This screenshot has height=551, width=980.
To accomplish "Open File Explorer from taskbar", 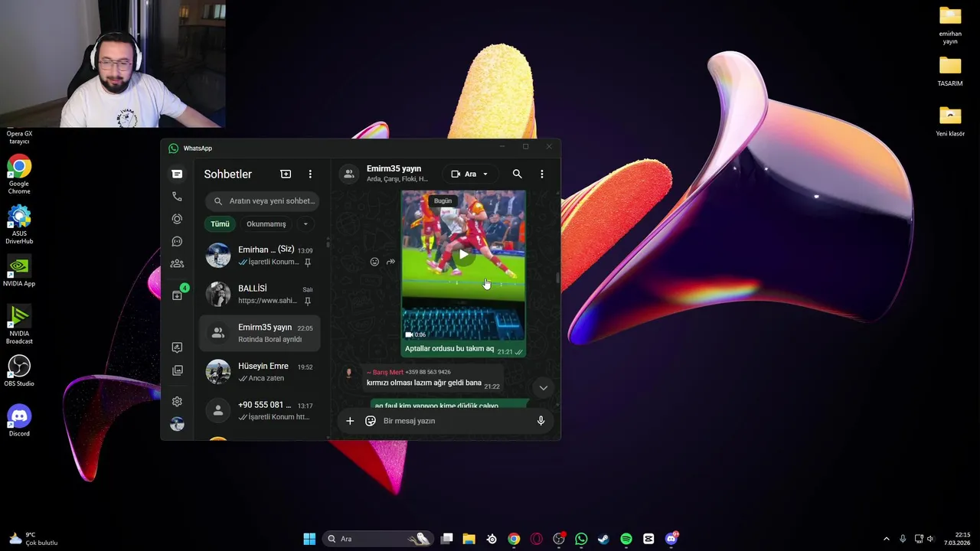I will pyautogui.click(x=469, y=539).
